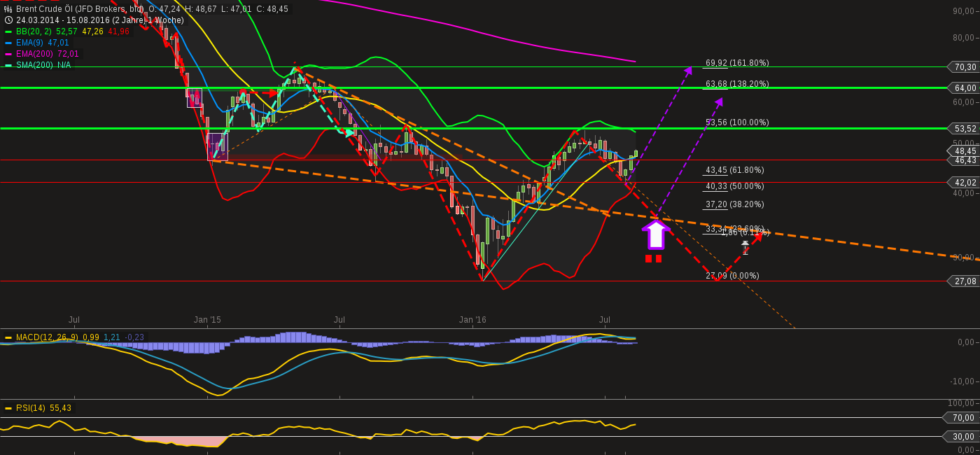Click the turquoise SMA(200) color swatch
This screenshot has height=455, width=980.
click(x=8, y=65)
